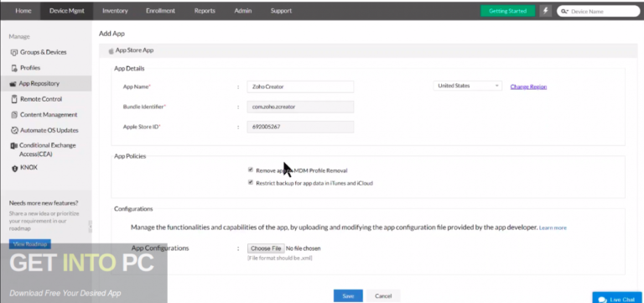Open the Reports tab
644x303 pixels.
[x=205, y=11]
